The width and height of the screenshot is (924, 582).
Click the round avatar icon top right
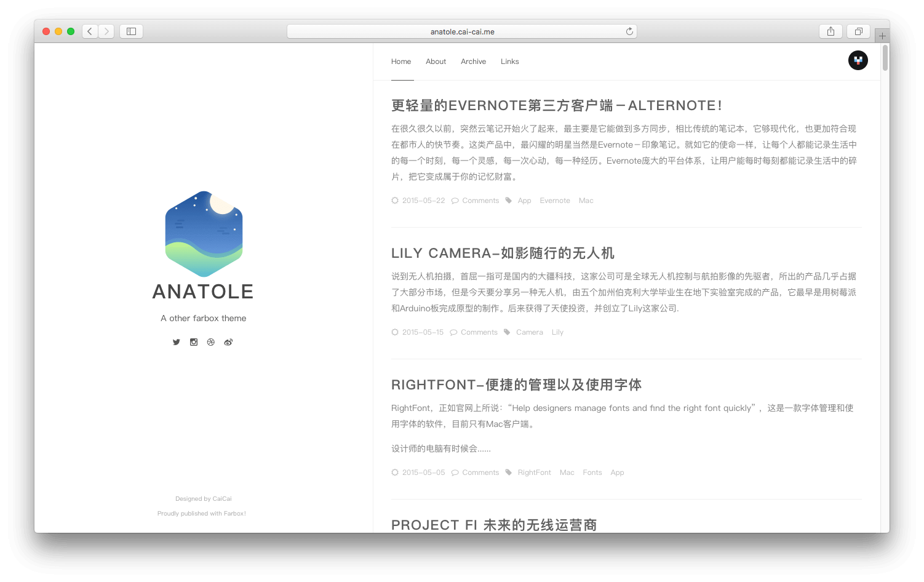point(858,60)
